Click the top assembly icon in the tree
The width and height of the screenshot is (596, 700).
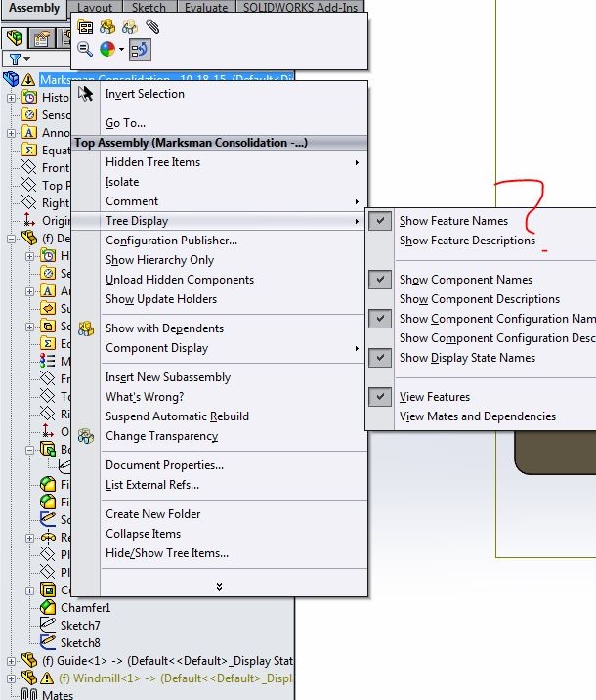tap(11, 79)
